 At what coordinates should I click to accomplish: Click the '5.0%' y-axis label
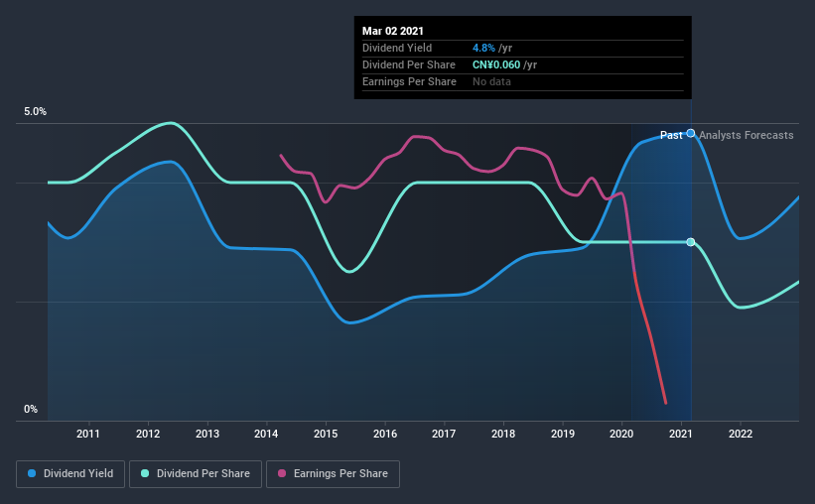[36, 112]
